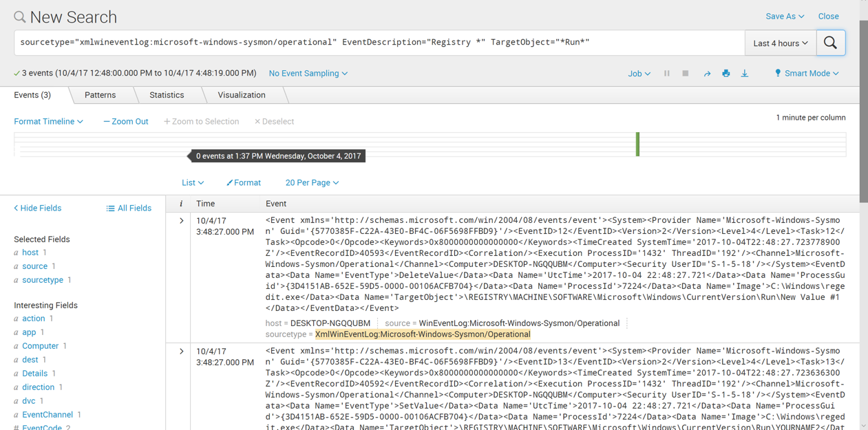Click source value WinEventLog:Microsoft-Windows-Sysmon/Operational
The image size is (868, 430).
point(520,323)
